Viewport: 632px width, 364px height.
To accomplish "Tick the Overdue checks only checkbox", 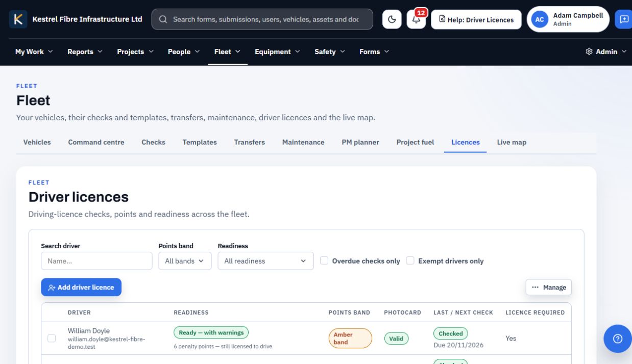I will coord(324,261).
